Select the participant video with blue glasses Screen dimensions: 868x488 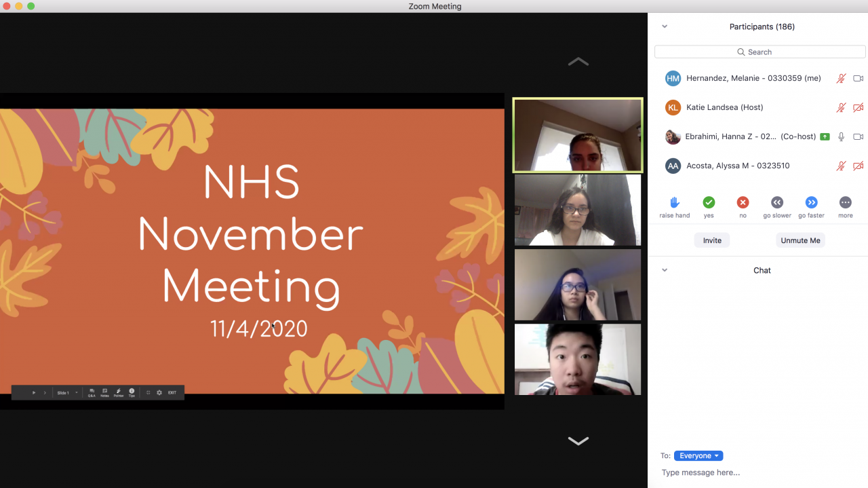coord(578,284)
